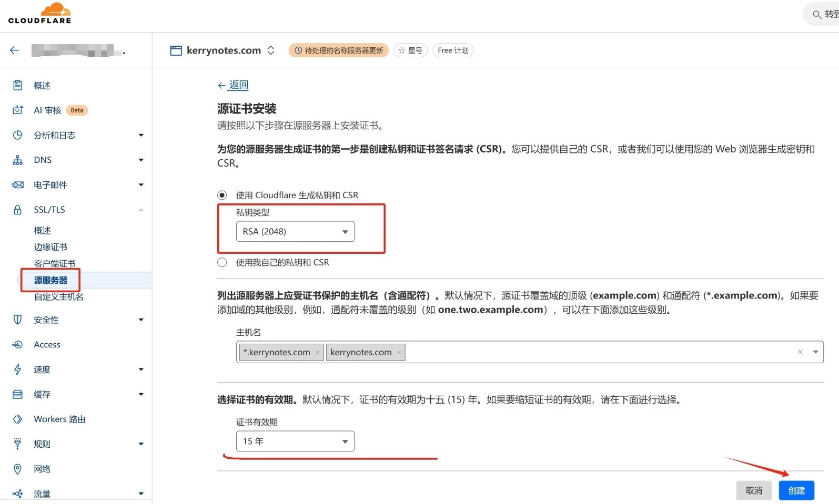The width and height of the screenshot is (839, 504).
Task: Click the back arrow beside account name
Action: point(15,50)
